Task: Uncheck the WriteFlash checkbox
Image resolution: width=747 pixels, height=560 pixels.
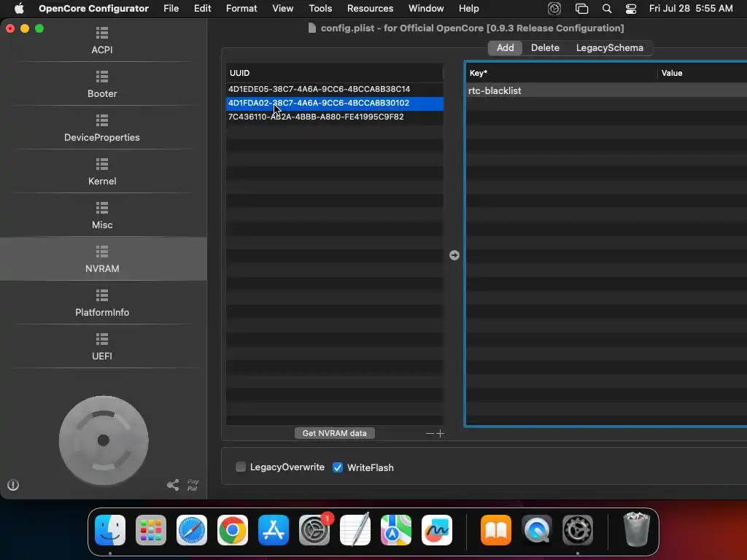Action: (x=338, y=467)
